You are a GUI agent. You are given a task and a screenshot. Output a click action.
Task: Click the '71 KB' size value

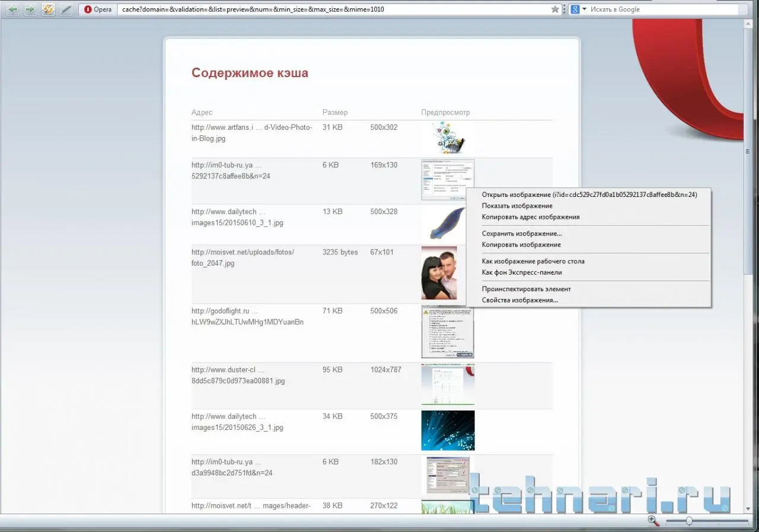pyautogui.click(x=333, y=311)
